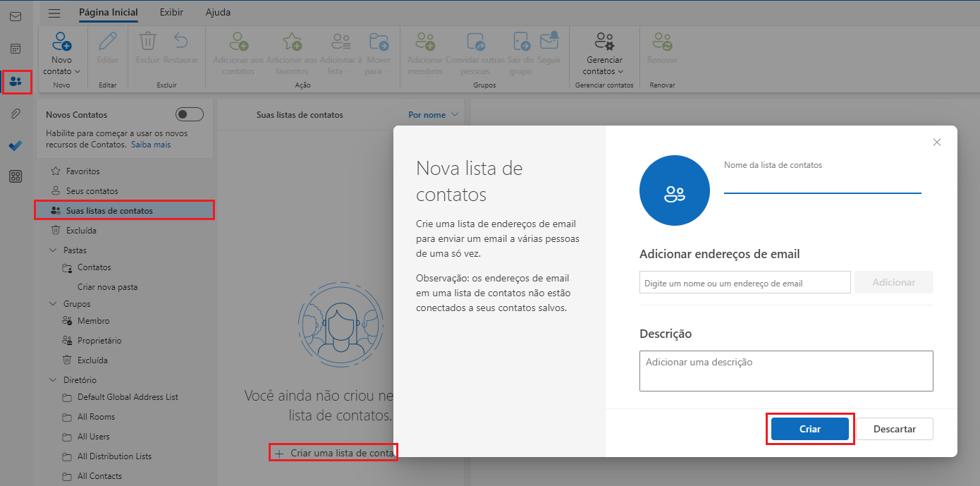Click the blue contact list avatar circle
The height and width of the screenshot is (486, 980).
tap(675, 190)
